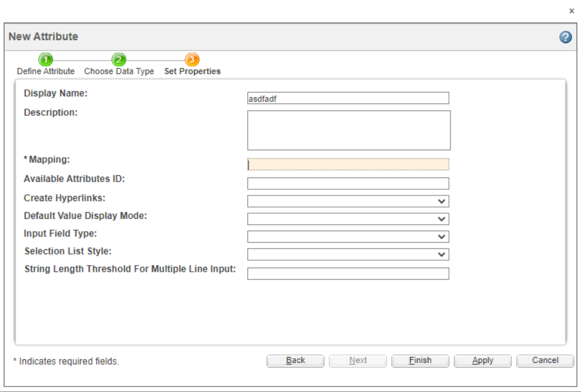Click the Apply button
The width and height of the screenshot is (581, 392).
point(483,361)
